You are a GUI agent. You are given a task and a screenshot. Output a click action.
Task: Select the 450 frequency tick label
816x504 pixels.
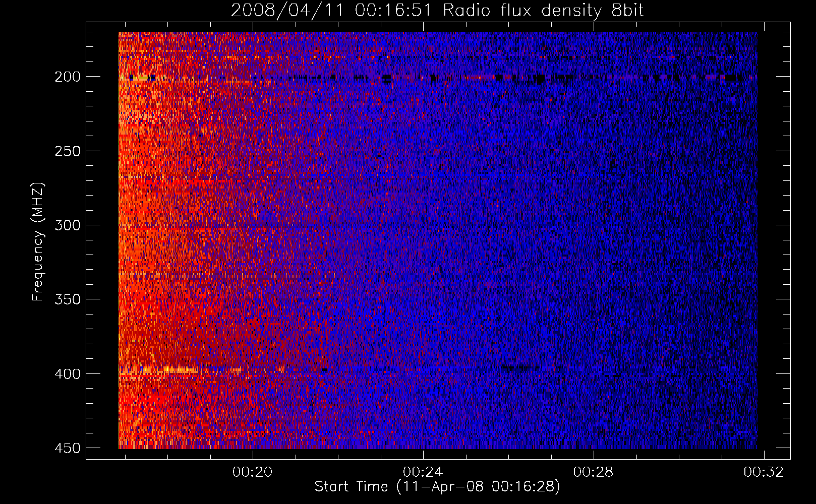(68, 448)
